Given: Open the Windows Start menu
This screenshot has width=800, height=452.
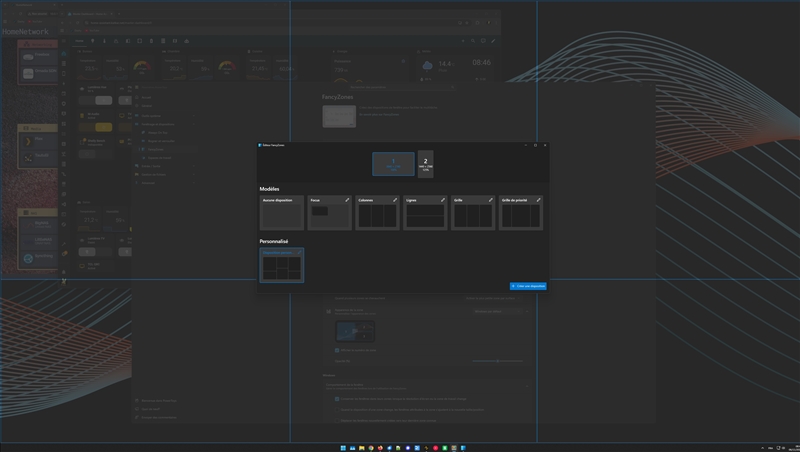Looking at the screenshot, I should [x=345, y=446].
